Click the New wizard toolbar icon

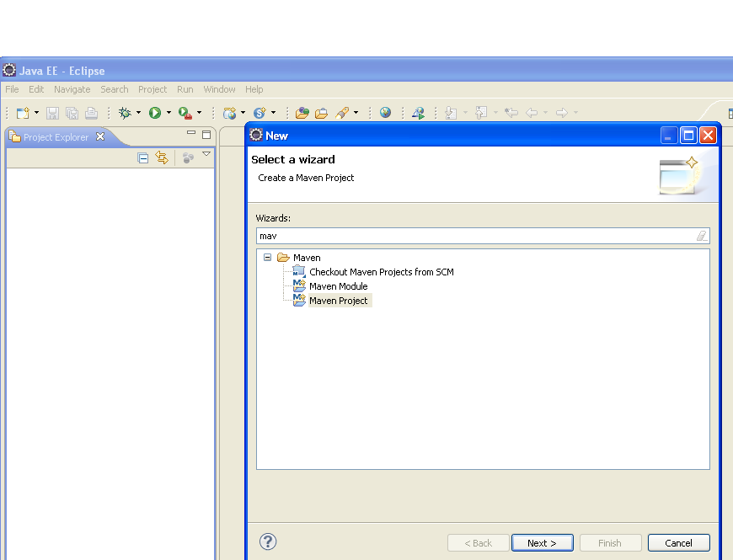[x=23, y=113]
